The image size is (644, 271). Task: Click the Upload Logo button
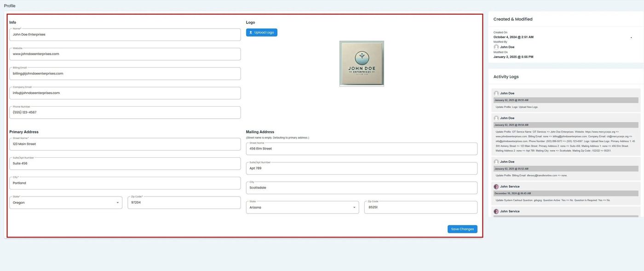pyautogui.click(x=262, y=33)
